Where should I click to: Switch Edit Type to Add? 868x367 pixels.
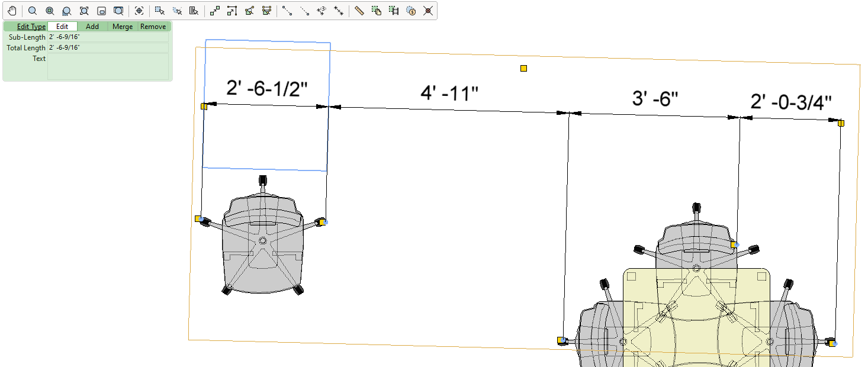(92, 27)
